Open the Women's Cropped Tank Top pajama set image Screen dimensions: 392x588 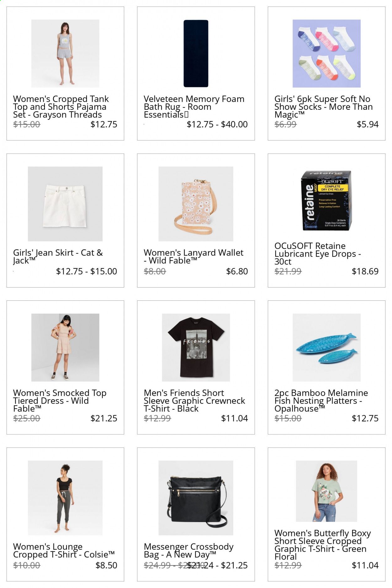point(65,53)
